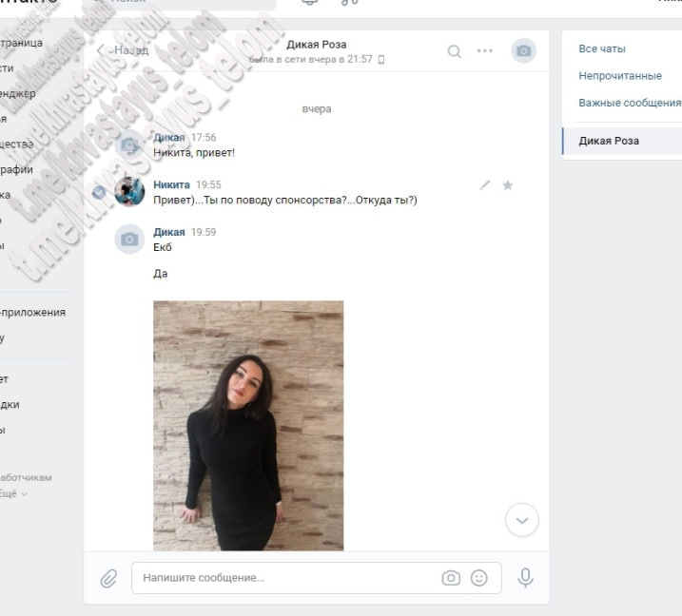The height and width of the screenshot is (616, 682).
Task: Click Дикая Роза name in chat header
Action: point(316,45)
